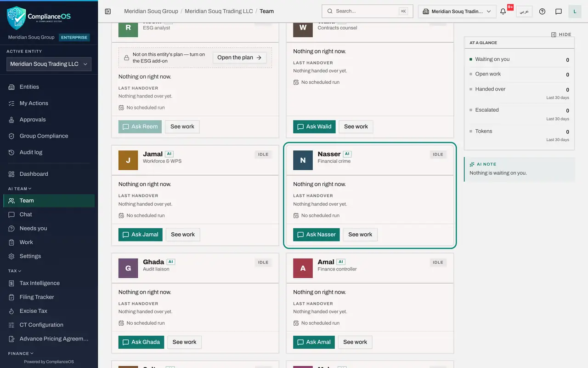
Task: Toggle the sidebar collapse icon
Action: [108, 11]
